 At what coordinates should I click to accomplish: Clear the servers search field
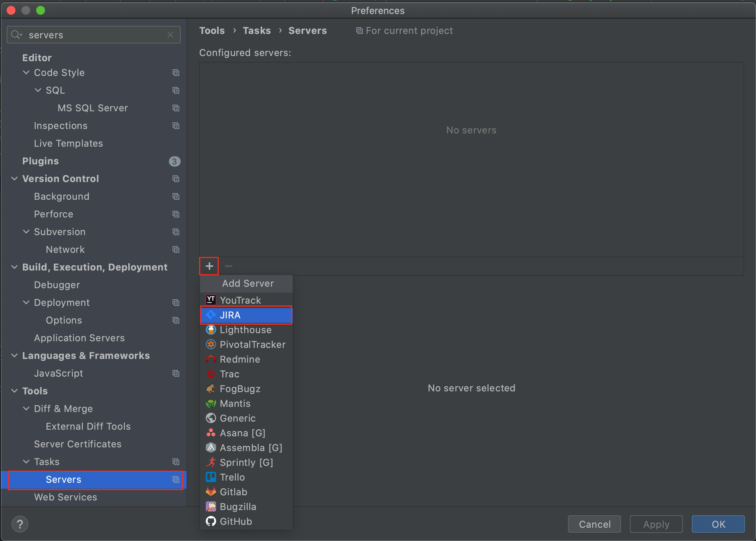[170, 35]
